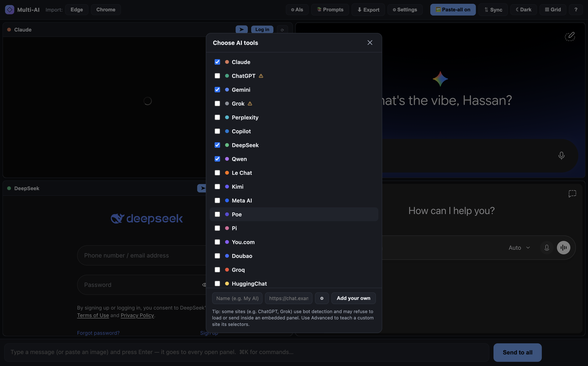Click the https://chat.exan URL field
This screenshot has height=366, width=588.
tap(288, 298)
